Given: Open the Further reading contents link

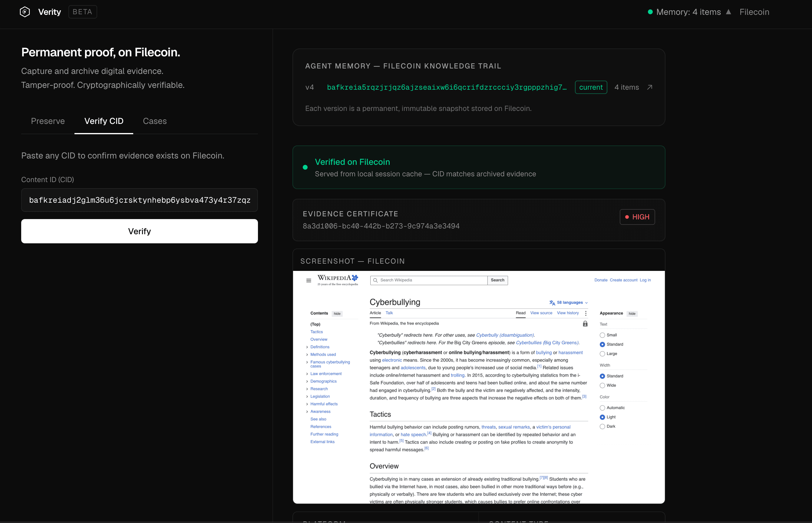Looking at the screenshot, I should click(324, 434).
